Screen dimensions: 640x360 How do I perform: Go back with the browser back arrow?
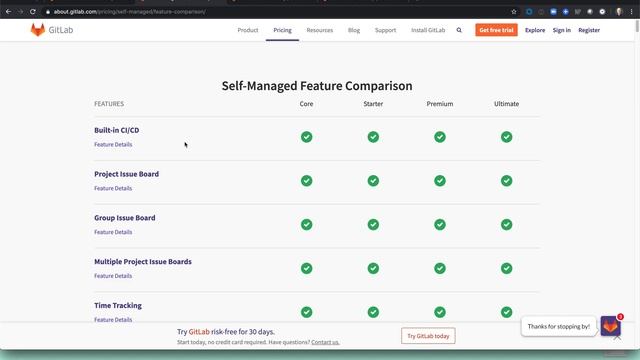coord(9,12)
